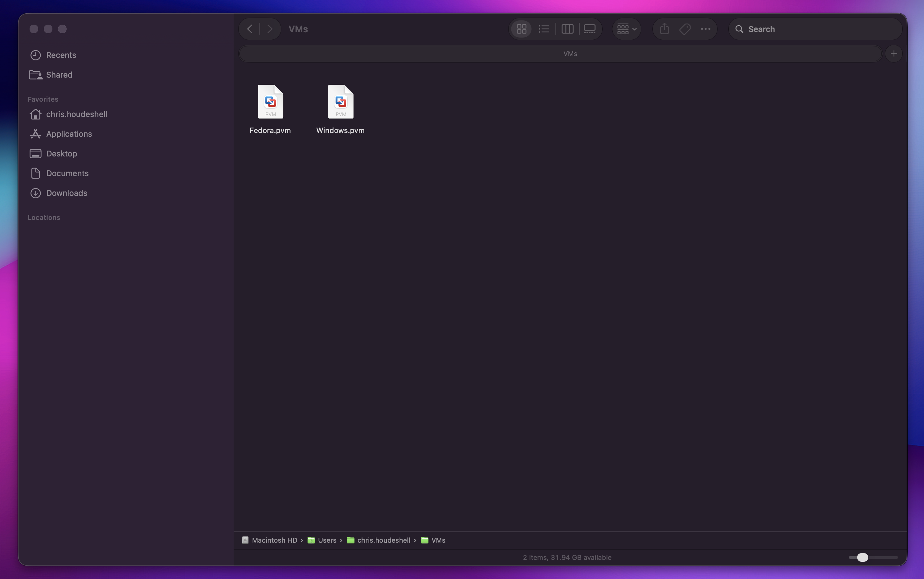Click the Desktop sidebar icon

point(36,154)
